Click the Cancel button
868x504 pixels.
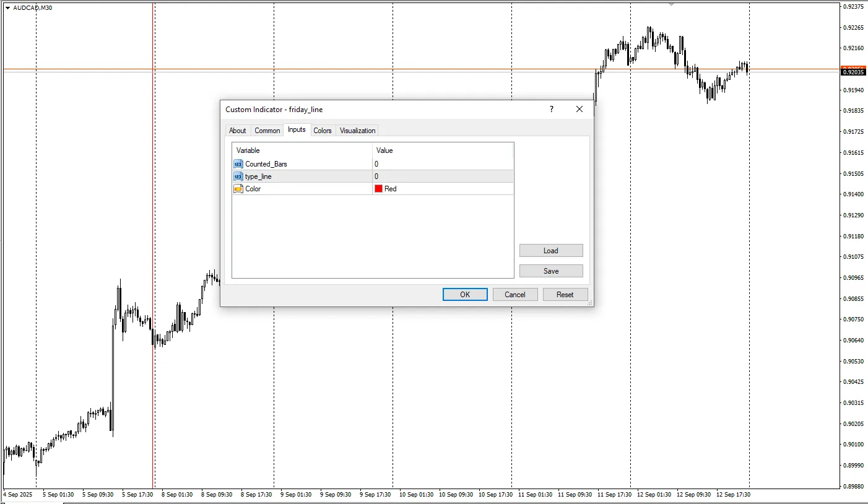[x=514, y=295]
